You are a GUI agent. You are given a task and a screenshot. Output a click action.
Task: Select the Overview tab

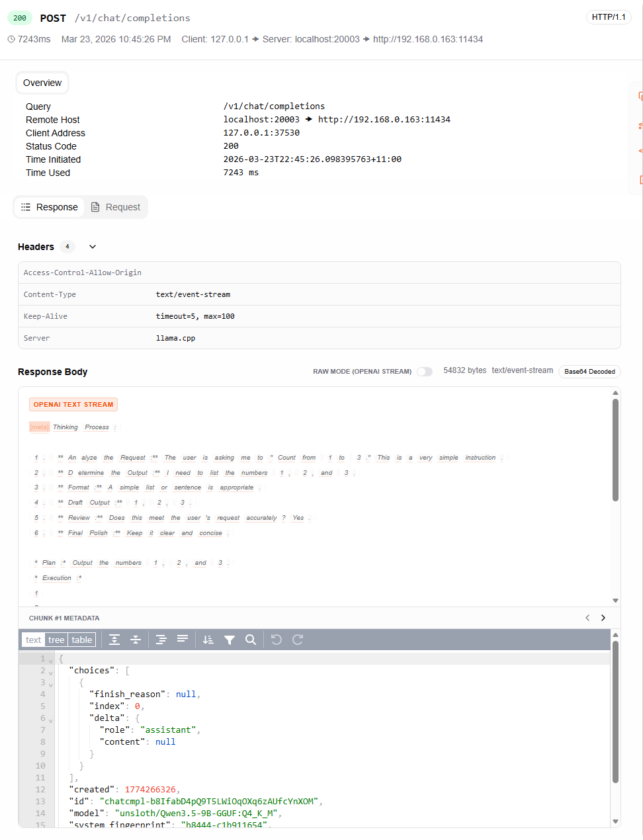coord(42,83)
